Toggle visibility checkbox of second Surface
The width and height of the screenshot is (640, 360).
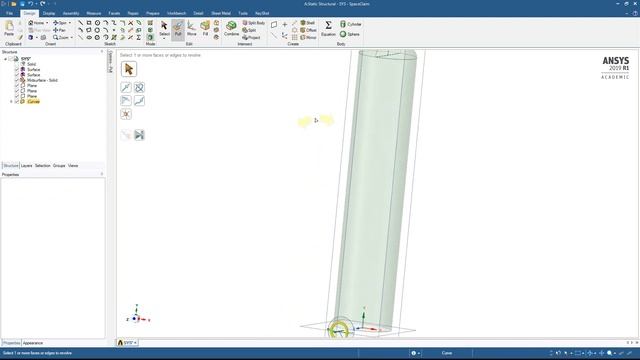click(x=17, y=75)
